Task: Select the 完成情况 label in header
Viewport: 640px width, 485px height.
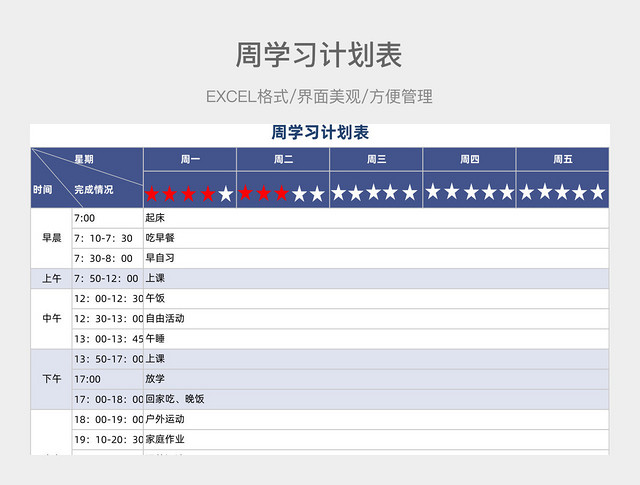Action: pos(93,189)
